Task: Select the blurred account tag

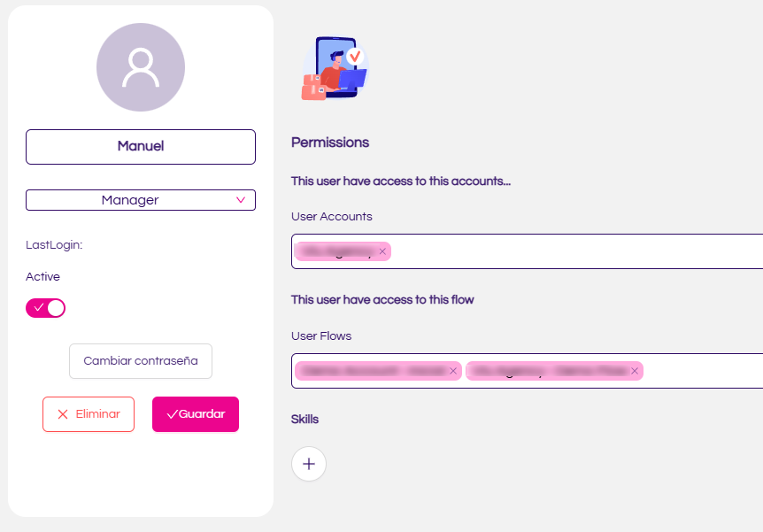Action: [336, 251]
